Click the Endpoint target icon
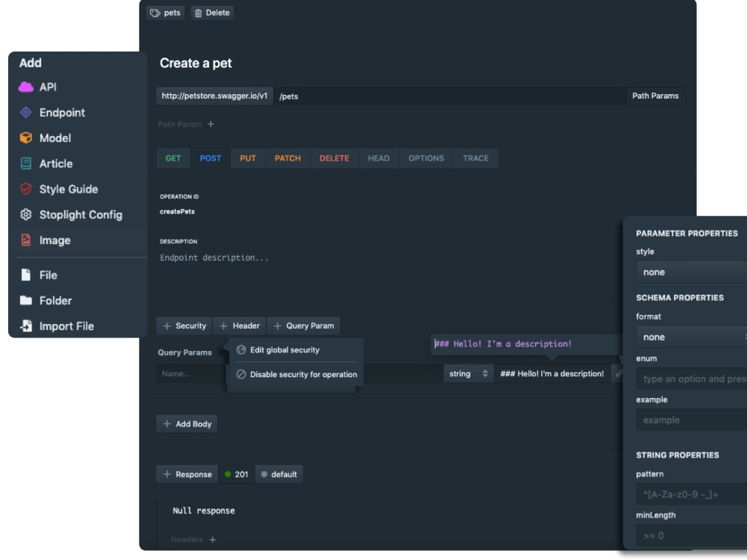This screenshot has height=560, width=747. [25, 113]
